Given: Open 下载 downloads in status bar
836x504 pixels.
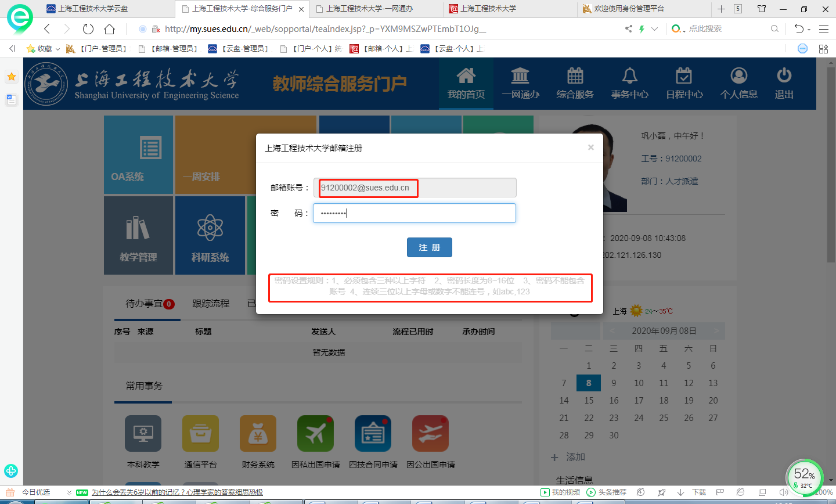Looking at the screenshot, I should click(692, 492).
